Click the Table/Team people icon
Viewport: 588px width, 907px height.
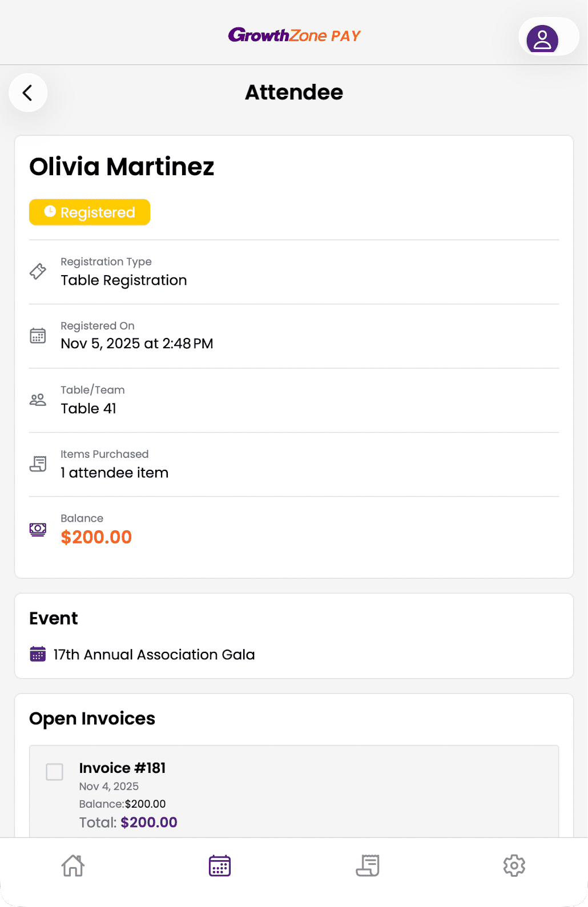pos(38,400)
